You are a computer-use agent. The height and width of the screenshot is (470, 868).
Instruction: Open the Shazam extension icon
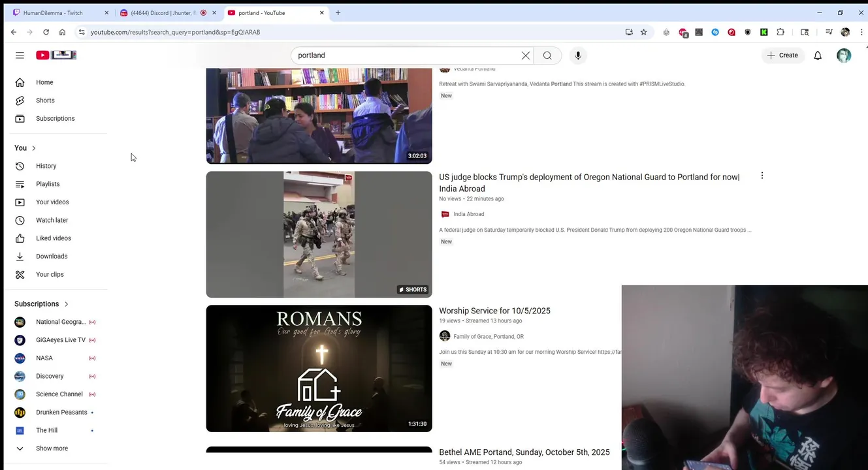[715, 32]
